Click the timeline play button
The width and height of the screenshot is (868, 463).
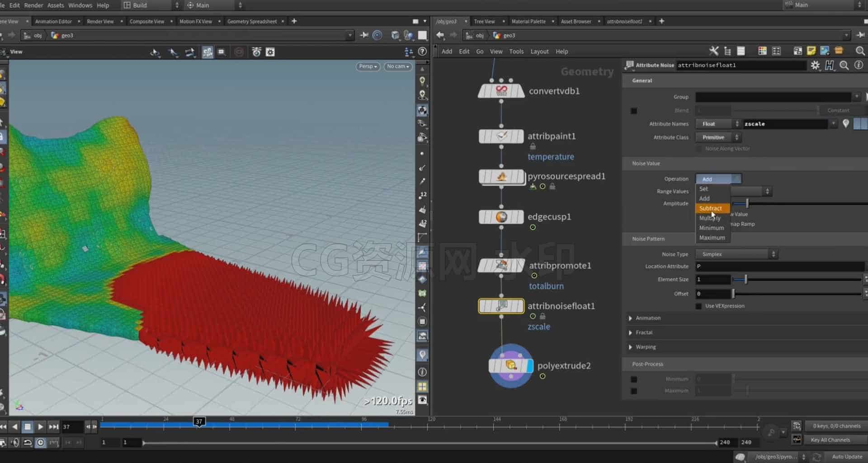click(40, 426)
